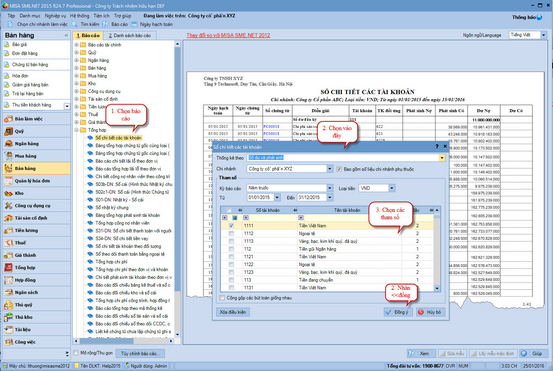The image size is (553, 371).
Task: Click the Đồng ý button
Action: (397, 312)
